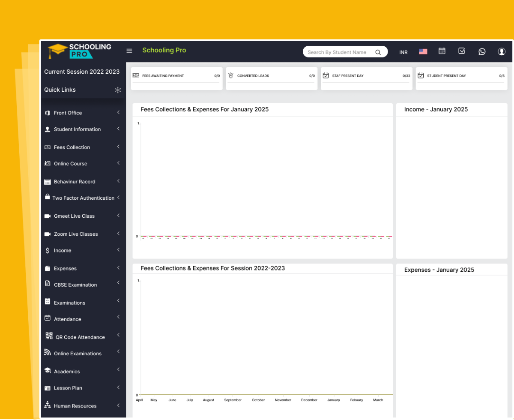This screenshot has width=514, height=420.
Task: Select the US flag language icon
Action: tap(423, 52)
